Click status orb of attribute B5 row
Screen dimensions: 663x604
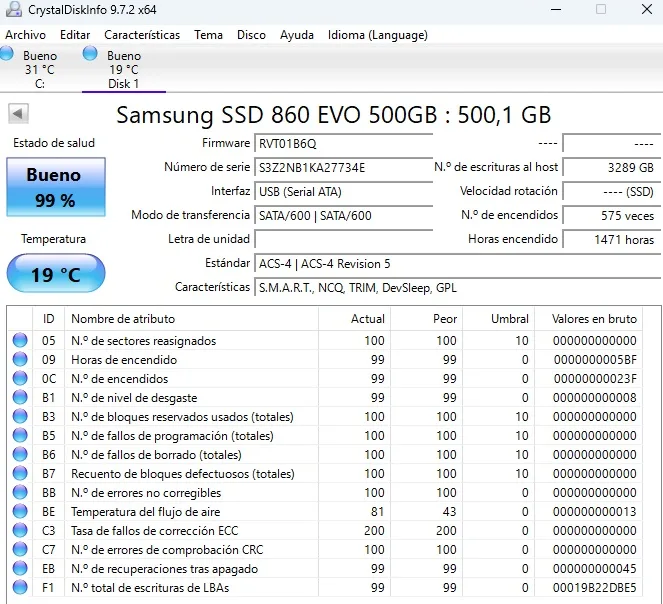(20, 435)
